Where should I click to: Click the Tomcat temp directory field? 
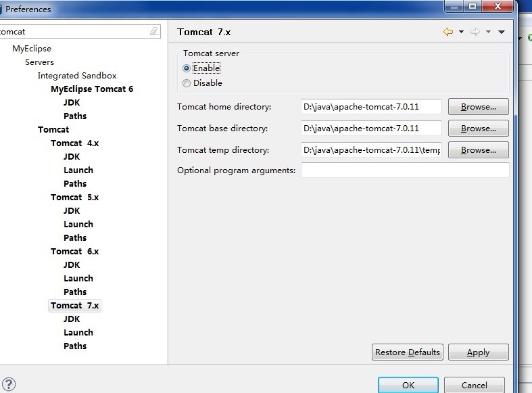click(371, 150)
